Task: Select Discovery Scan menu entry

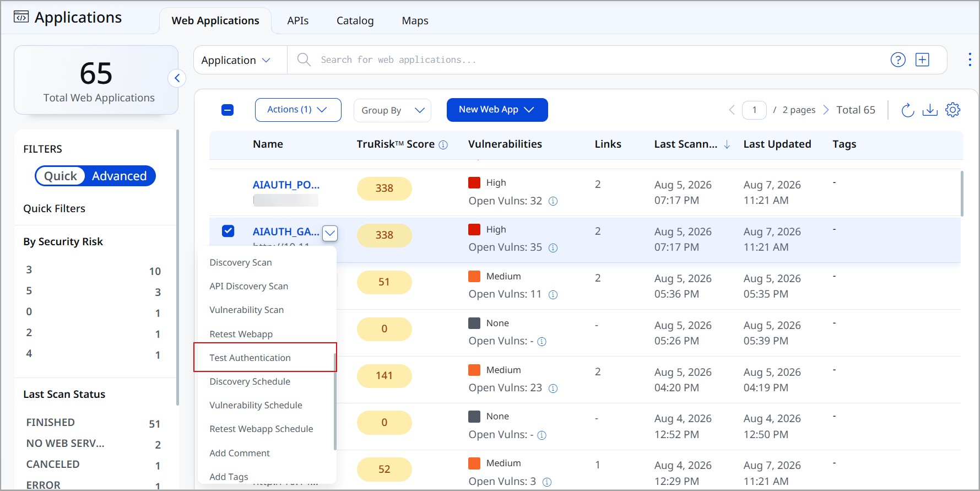Action: point(241,262)
